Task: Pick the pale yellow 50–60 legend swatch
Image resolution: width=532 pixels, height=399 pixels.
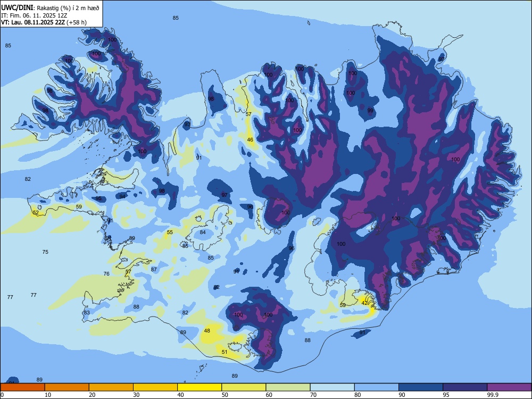Action: 244,387
